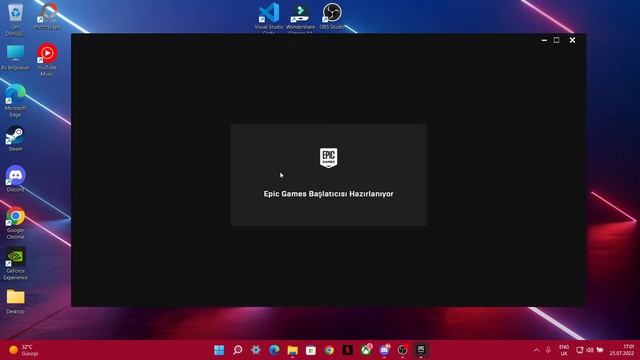
Task: Open the Recycle Bin desktop icon
Action: [15, 19]
